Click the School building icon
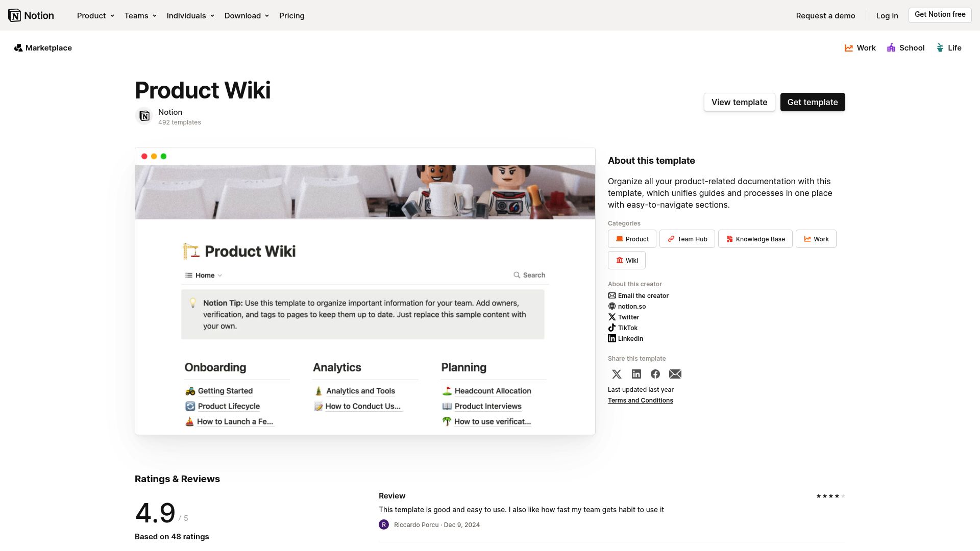The height and width of the screenshot is (551, 980). 891,48
